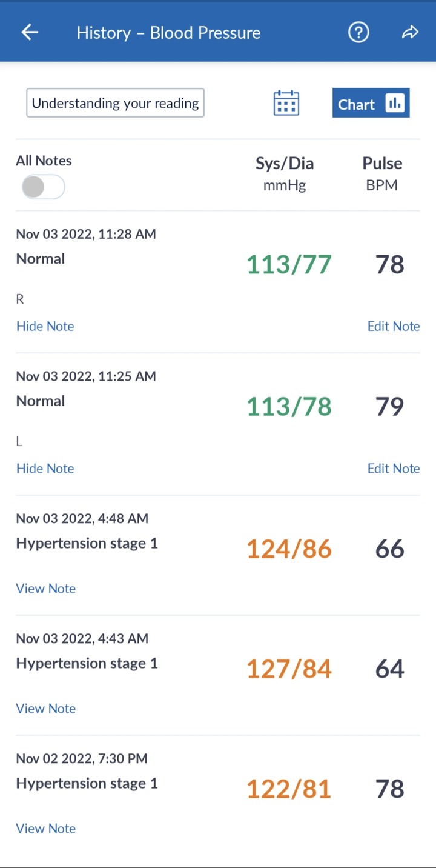Viewport: 436px width, 868px height.
Task: Tap the Pulse BPM column header
Action: point(382,174)
